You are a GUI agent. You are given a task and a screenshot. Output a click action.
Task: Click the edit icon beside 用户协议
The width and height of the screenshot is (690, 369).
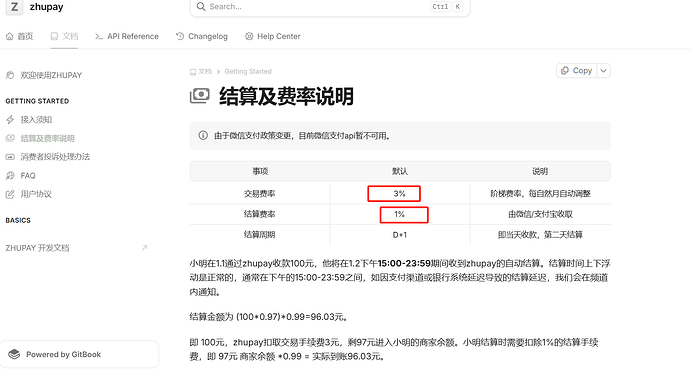pyautogui.click(x=10, y=194)
